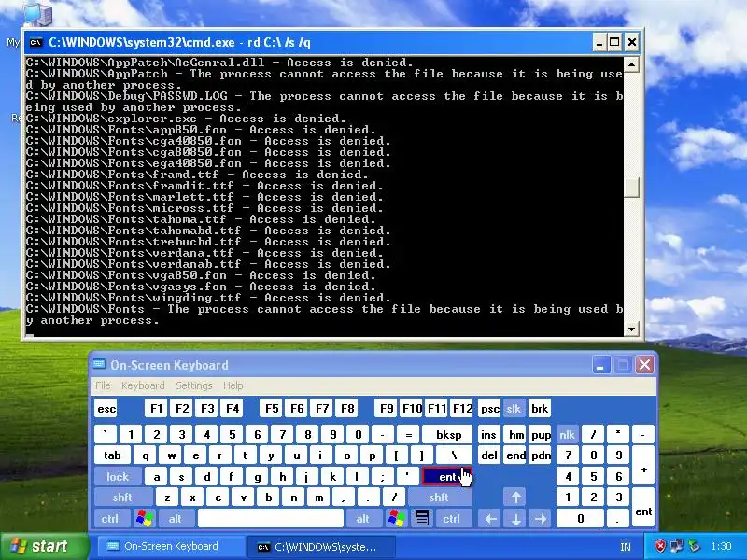This screenshot has height=560, width=747.
Task: Click the right Windows logo key
Action: pyautogui.click(x=396, y=518)
